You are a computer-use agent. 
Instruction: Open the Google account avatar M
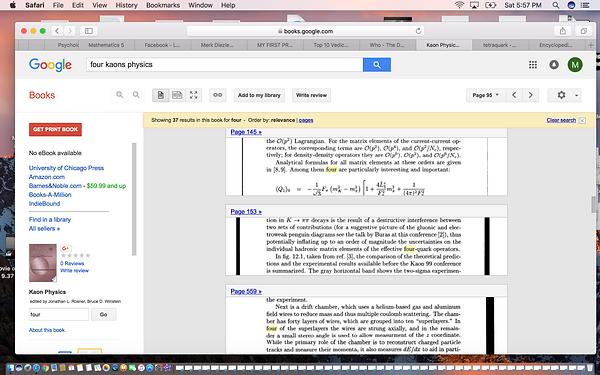point(575,65)
